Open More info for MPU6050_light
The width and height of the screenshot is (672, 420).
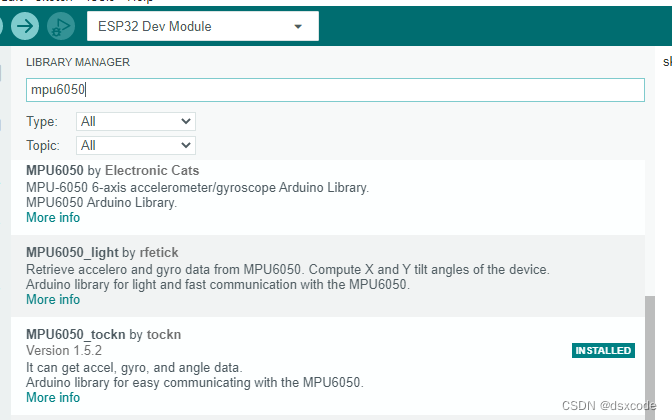click(53, 299)
